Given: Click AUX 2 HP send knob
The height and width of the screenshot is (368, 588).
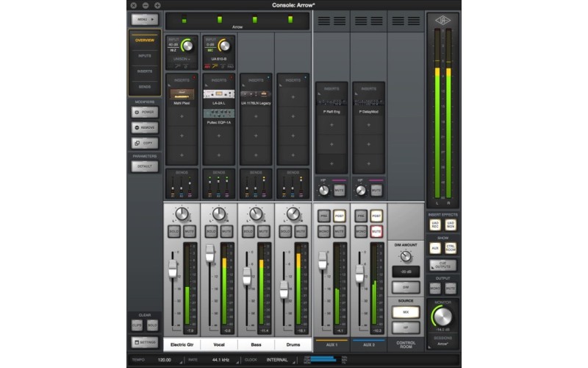Looking at the screenshot, I should click(361, 191).
